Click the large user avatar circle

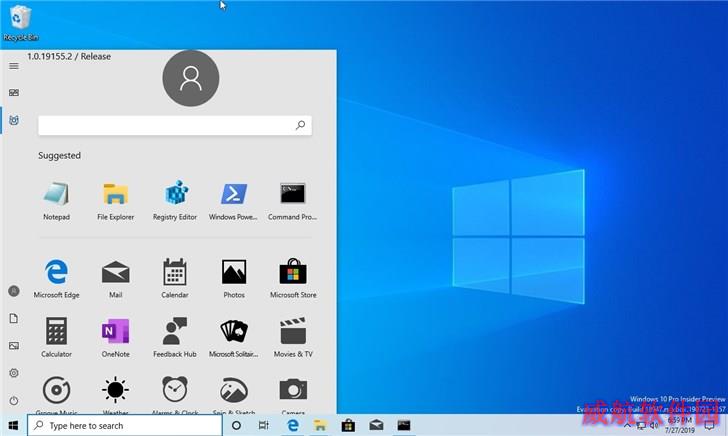(191, 78)
